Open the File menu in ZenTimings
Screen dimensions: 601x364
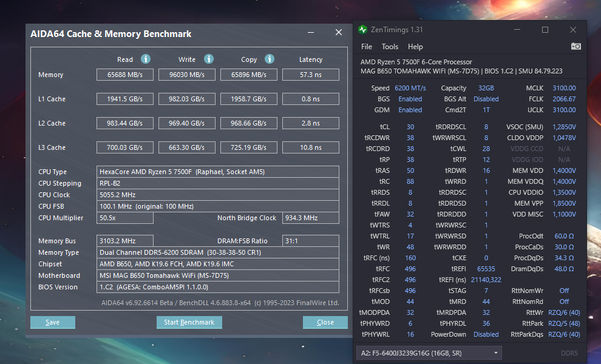pyautogui.click(x=367, y=46)
